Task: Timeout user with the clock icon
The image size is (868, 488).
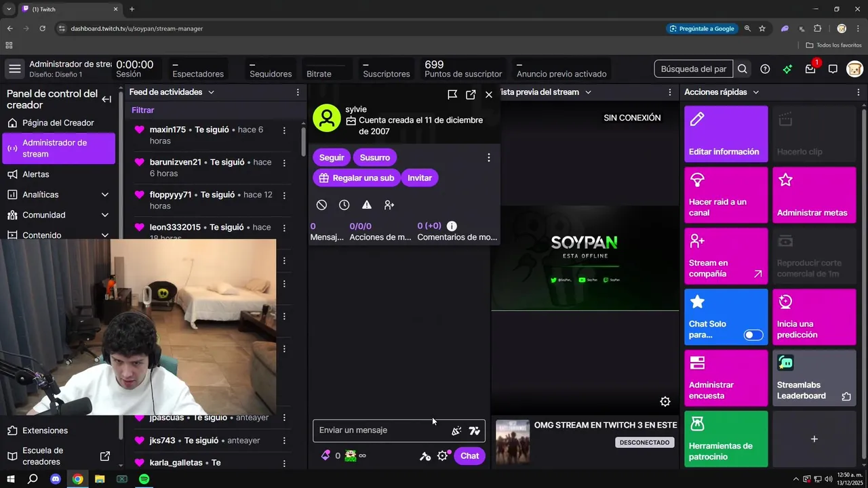Action: [x=344, y=205]
